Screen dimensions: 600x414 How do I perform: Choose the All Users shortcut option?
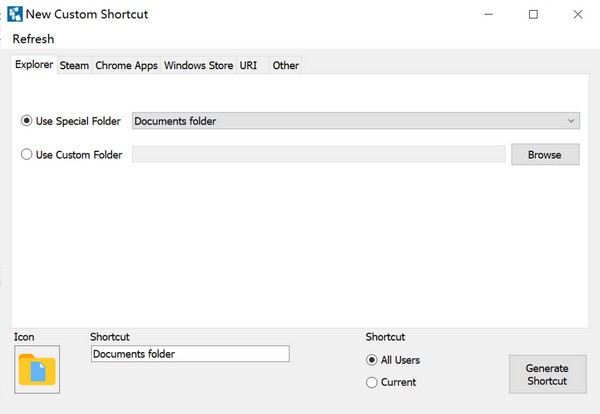click(x=372, y=360)
